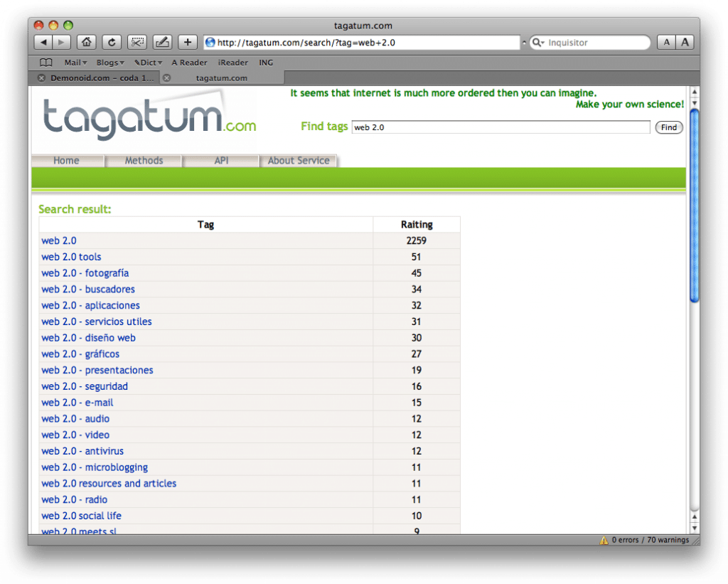The width and height of the screenshot is (728, 584).
Task: Click the web clip scissors icon
Action: [137, 42]
